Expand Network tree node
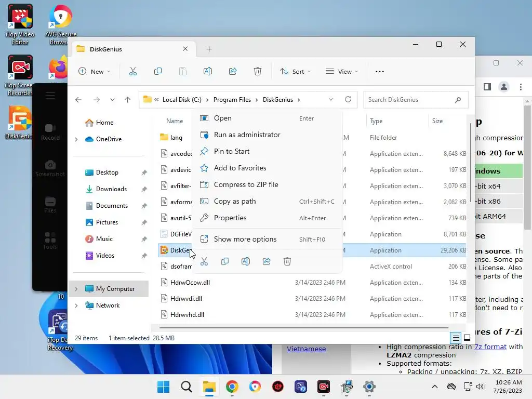532x399 pixels. (x=76, y=305)
